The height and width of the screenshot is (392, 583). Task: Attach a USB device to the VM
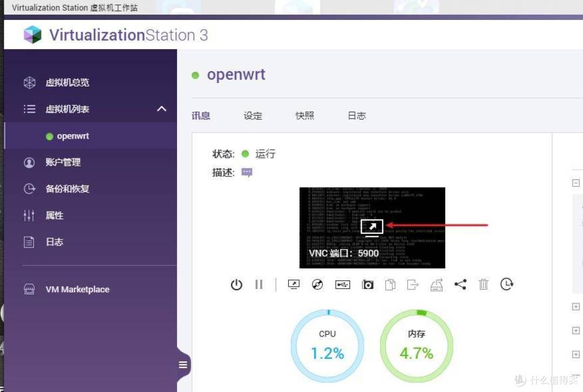pos(342,284)
